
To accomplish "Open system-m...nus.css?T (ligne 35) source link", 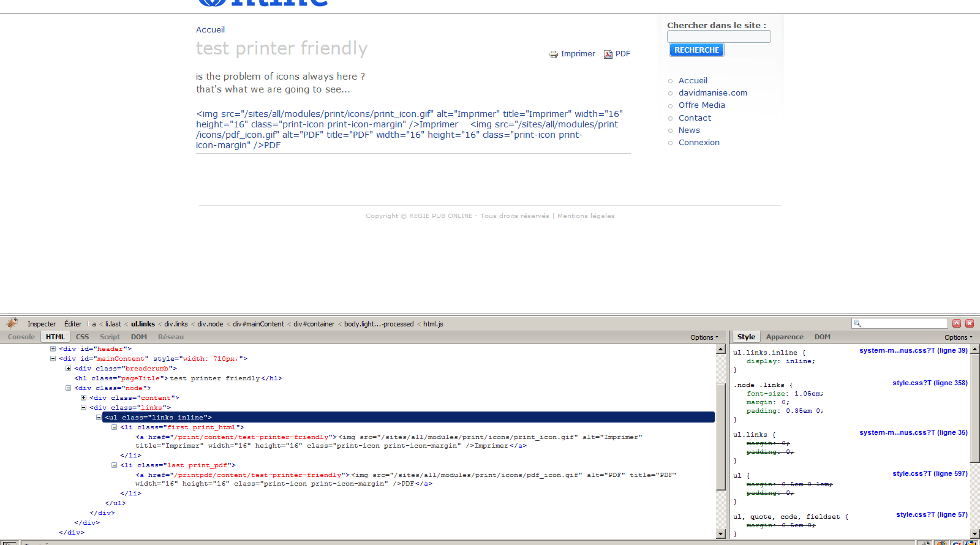I will (x=913, y=433).
